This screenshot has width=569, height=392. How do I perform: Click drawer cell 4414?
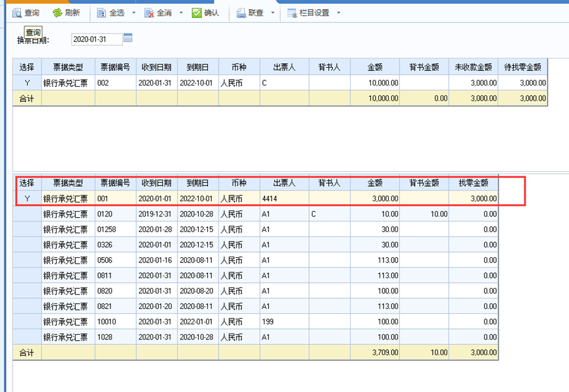coord(284,199)
